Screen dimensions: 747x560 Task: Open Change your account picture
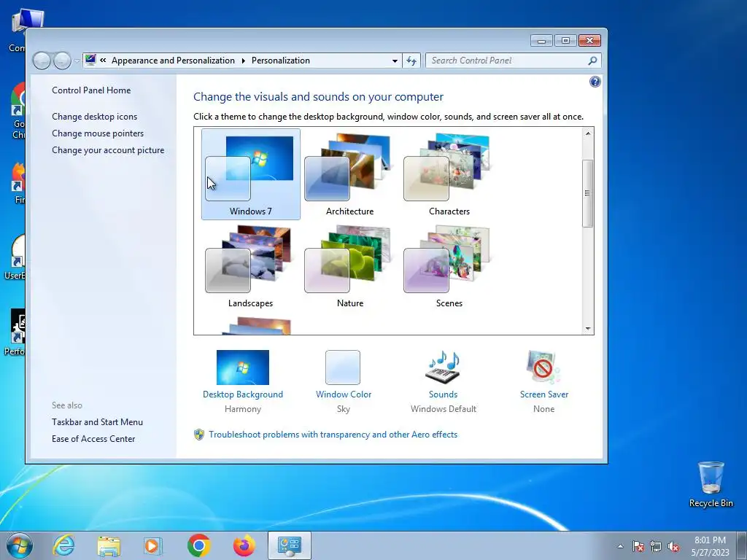[x=108, y=150]
